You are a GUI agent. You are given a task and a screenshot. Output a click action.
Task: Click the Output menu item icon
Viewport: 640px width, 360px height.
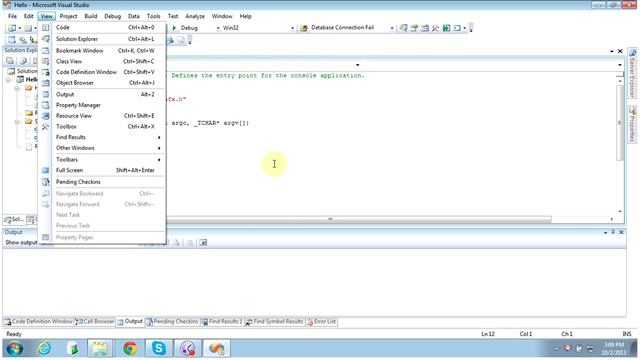[46, 94]
